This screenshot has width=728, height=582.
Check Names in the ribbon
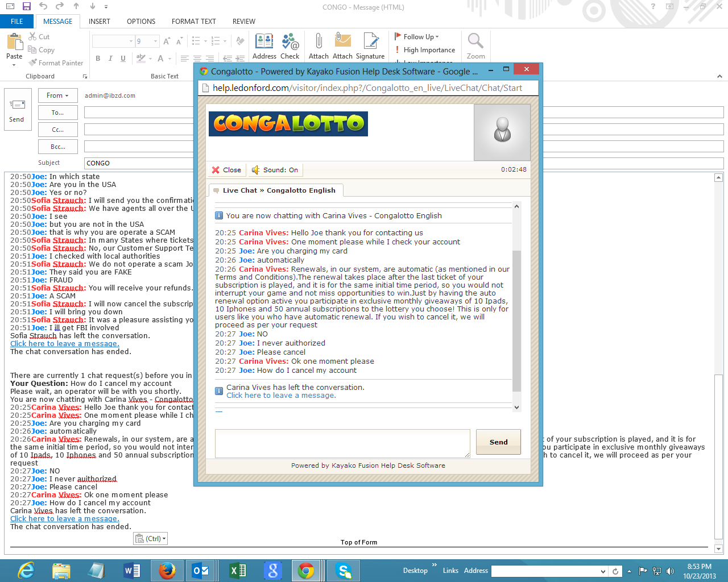pyautogui.click(x=290, y=46)
